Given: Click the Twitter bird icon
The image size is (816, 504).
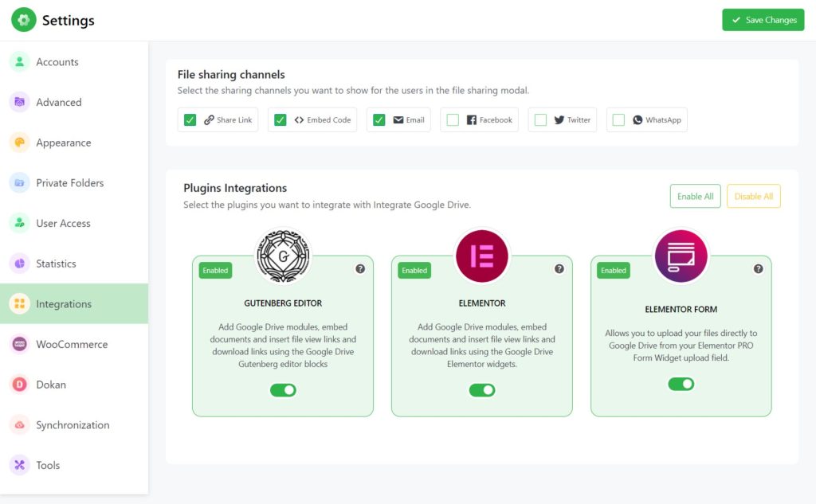Looking at the screenshot, I should coord(559,119).
